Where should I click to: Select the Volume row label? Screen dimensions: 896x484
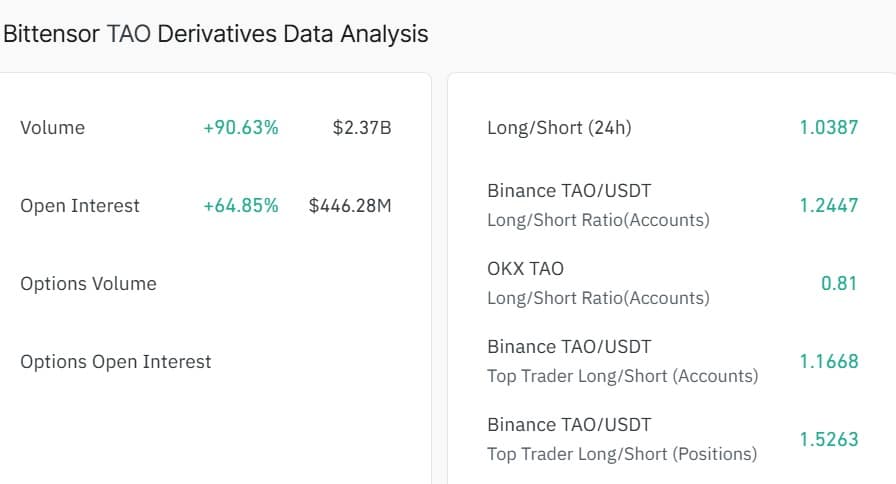click(52, 128)
